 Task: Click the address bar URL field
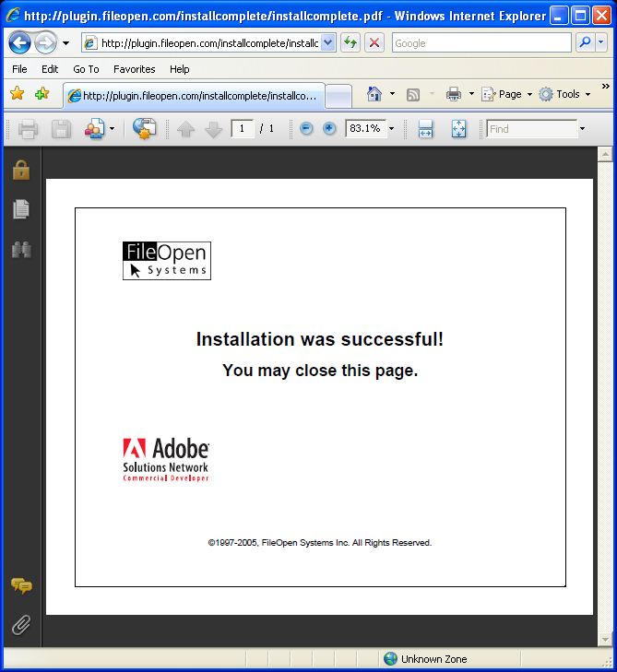coord(202,42)
